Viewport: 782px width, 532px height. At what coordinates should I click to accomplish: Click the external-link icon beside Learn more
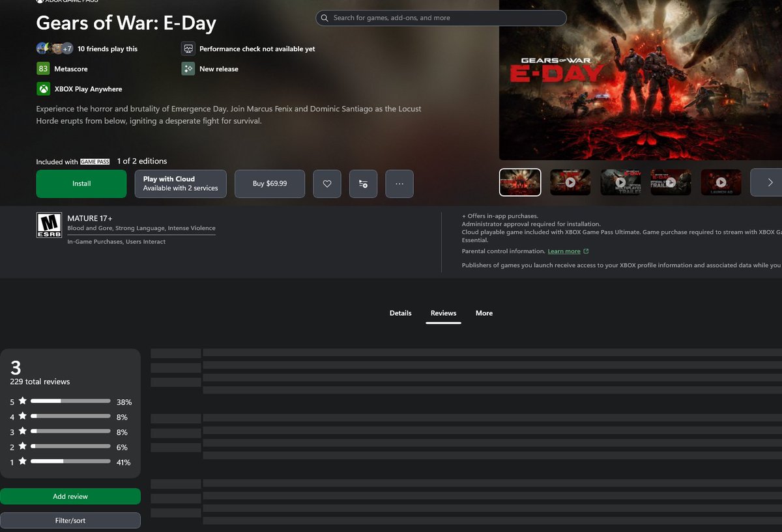(586, 251)
